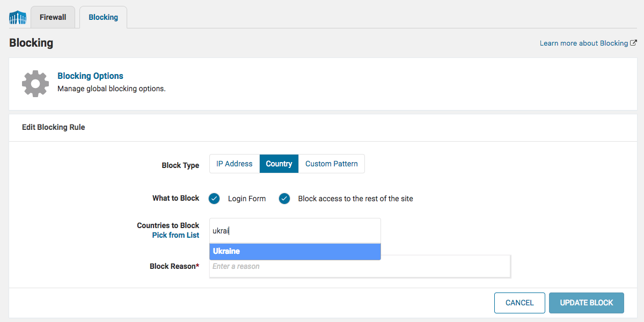Pick Ukraine from the country suggestions
644x322 pixels.
295,251
